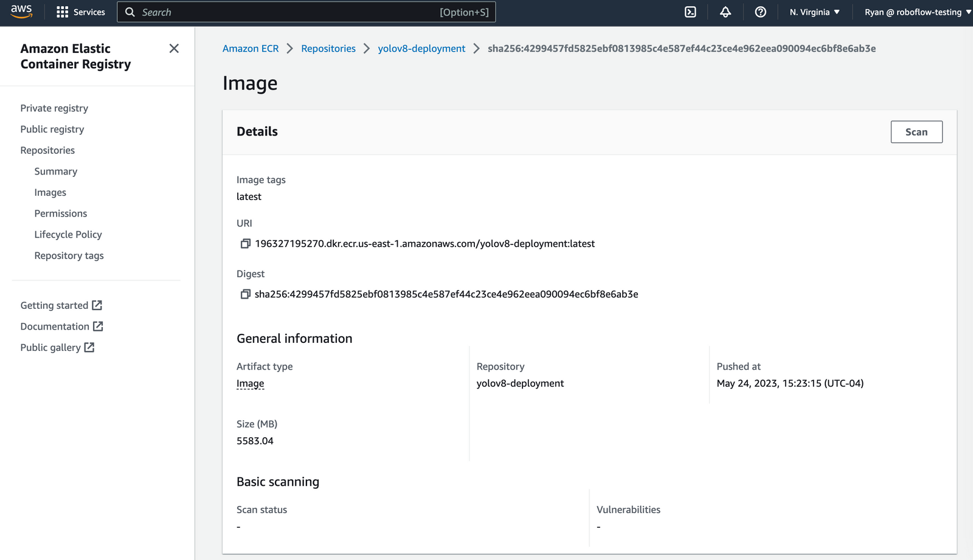Open Lifecycle Policy in the sidebar
This screenshot has height=560, width=973.
[68, 234]
